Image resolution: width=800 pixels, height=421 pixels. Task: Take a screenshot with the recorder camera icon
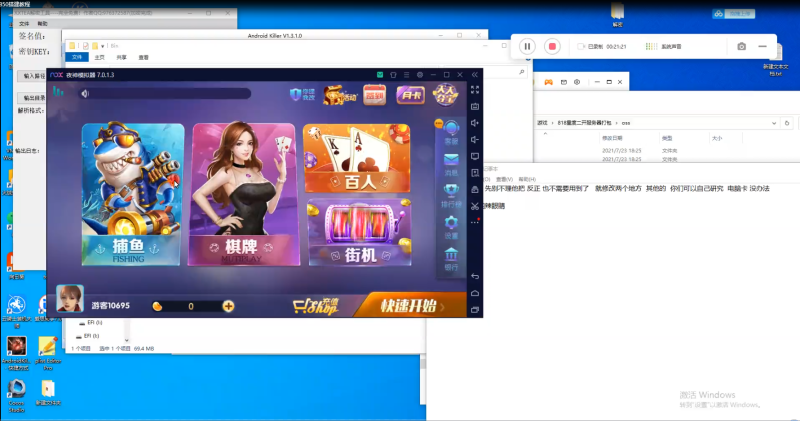(741, 46)
